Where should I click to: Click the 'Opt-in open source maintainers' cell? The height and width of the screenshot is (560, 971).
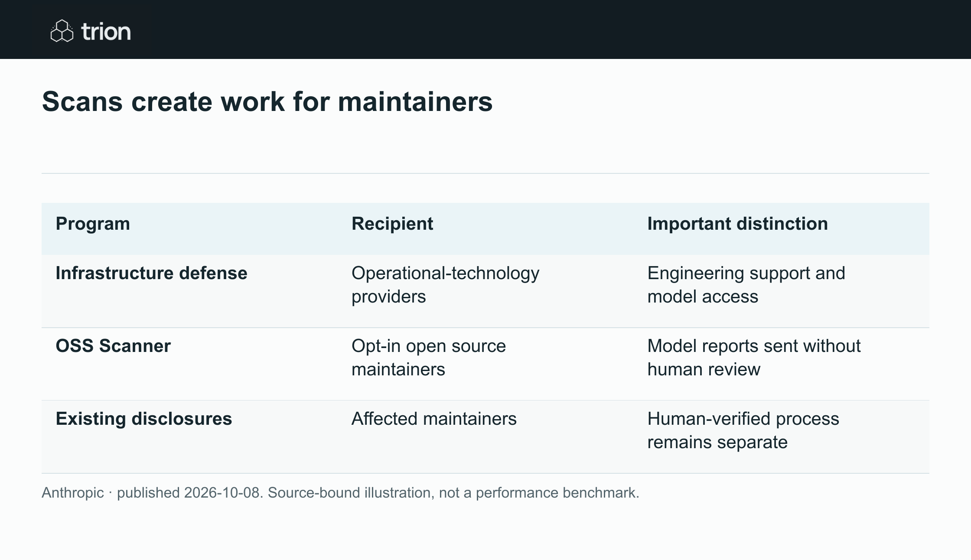428,358
